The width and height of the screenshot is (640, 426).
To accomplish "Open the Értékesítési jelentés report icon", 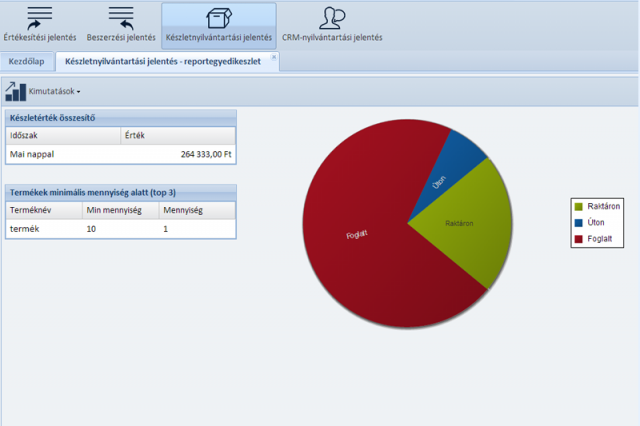I will [40, 18].
